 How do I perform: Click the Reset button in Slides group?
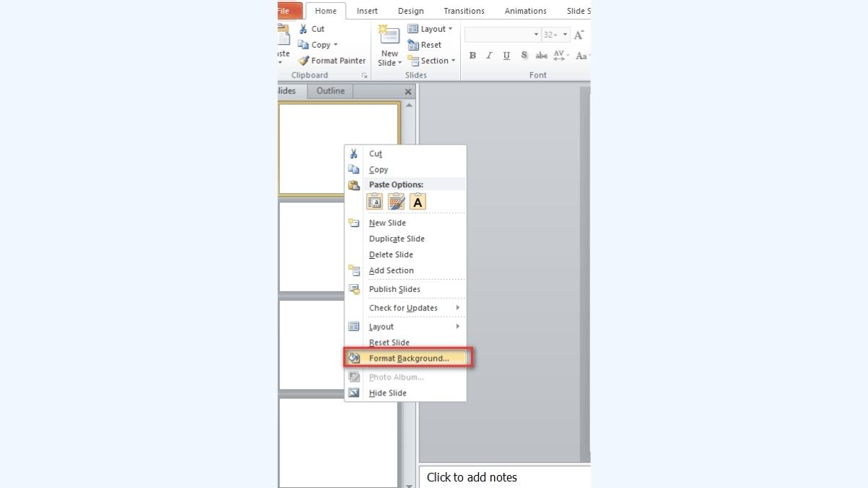[x=425, y=45]
